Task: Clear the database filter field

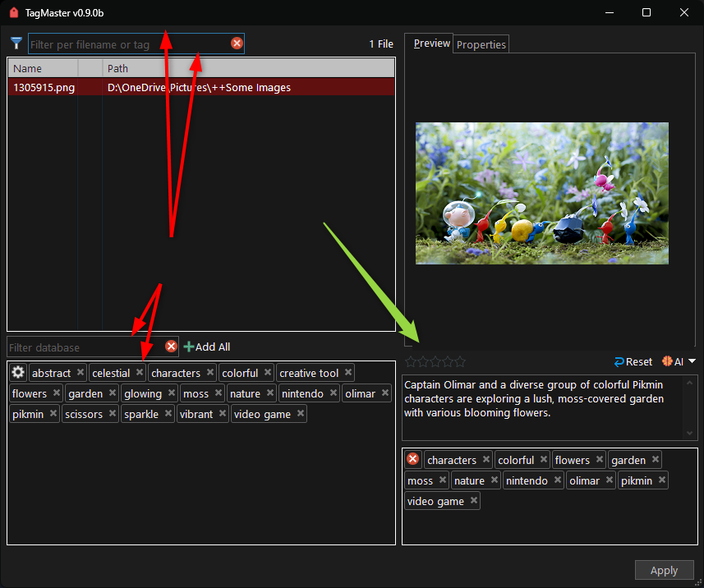Action: pos(171,347)
